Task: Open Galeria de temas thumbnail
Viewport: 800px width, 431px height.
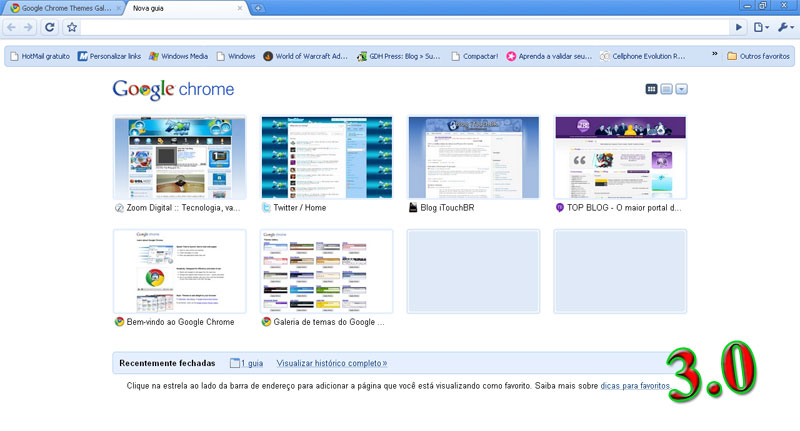Action: tap(327, 271)
